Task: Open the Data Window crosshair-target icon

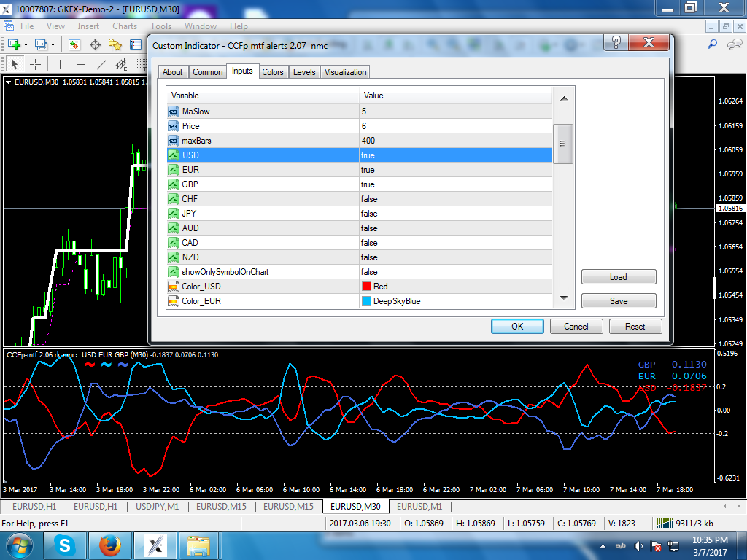Action: pos(96,44)
